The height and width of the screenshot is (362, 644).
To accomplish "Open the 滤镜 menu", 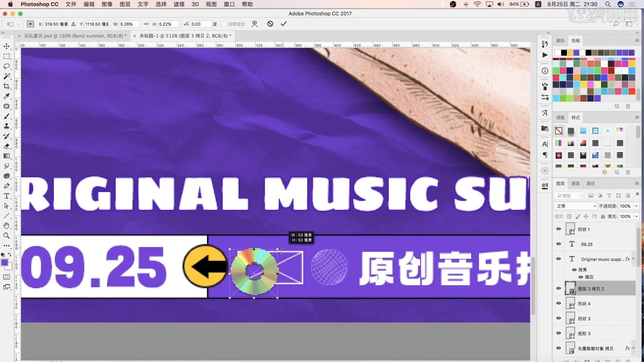I will pyautogui.click(x=179, y=4).
